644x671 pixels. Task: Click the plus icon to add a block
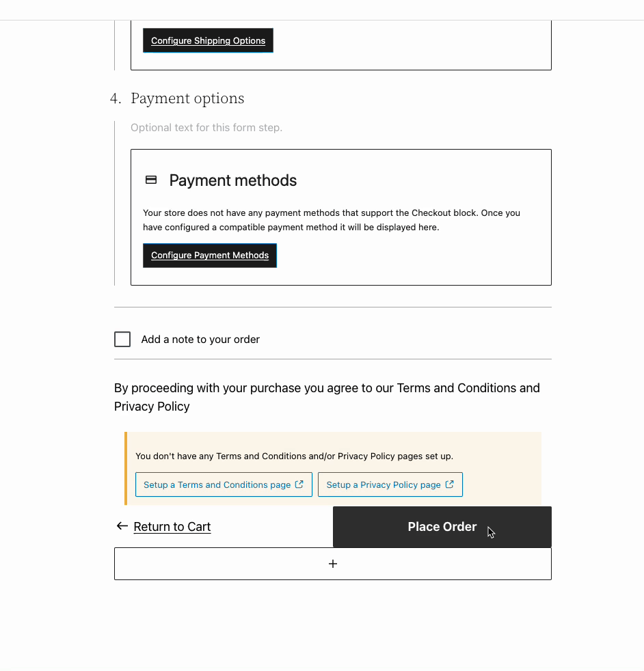[x=333, y=564]
